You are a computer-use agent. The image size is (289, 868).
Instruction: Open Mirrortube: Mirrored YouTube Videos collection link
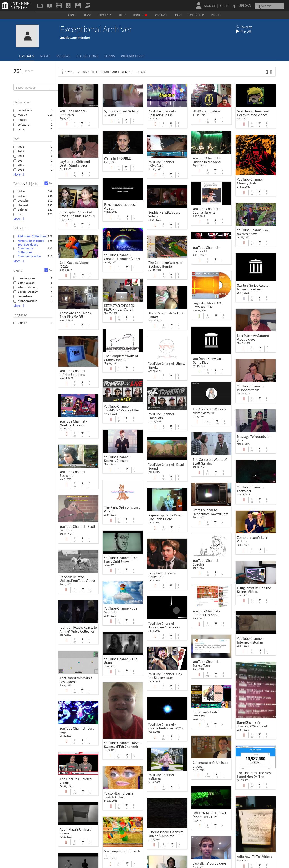31,243
